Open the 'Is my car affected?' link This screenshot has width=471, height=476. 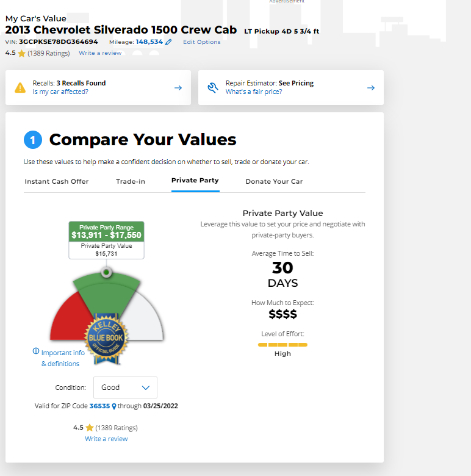60,92
